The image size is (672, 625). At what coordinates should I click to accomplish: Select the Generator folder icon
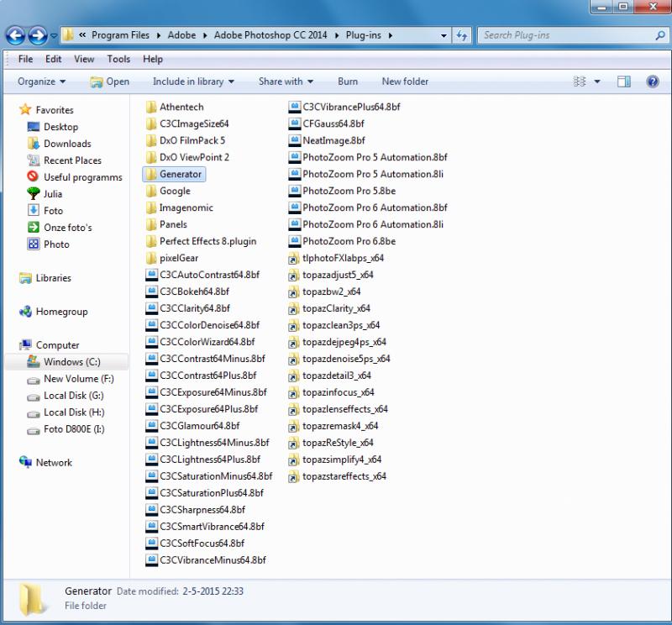coord(151,174)
